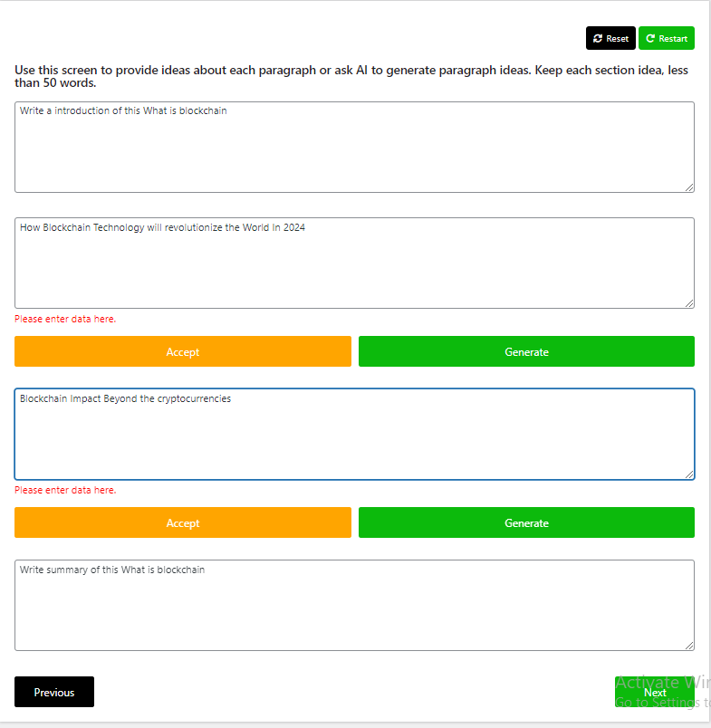Click the Restart button's circular arrow icon
Viewport: 711px width, 728px height.
pyautogui.click(x=650, y=39)
